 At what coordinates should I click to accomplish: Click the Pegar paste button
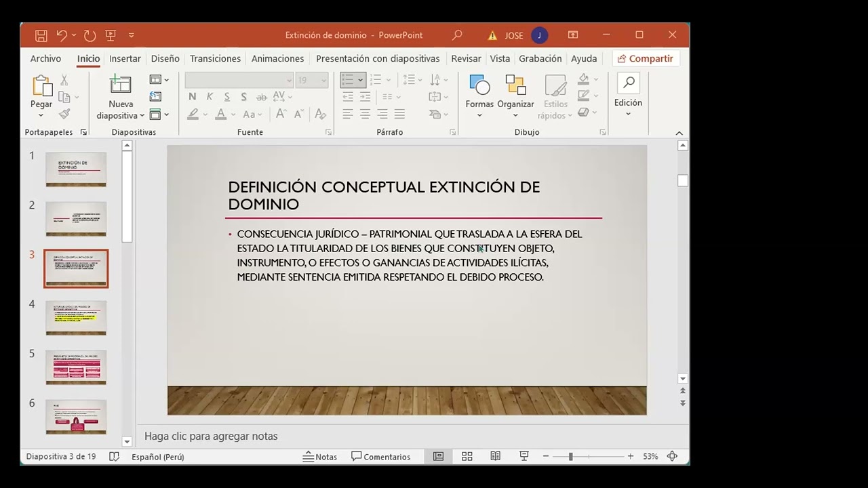pos(41,97)
